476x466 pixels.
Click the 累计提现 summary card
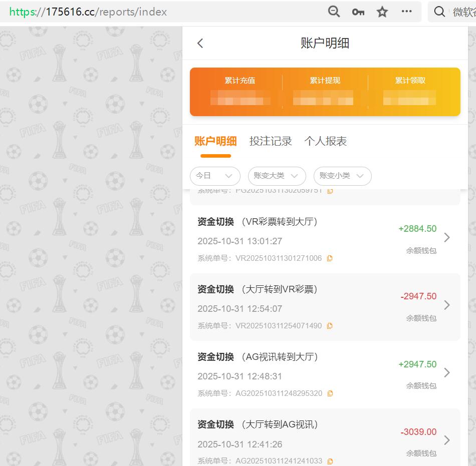tap(324, 92)
